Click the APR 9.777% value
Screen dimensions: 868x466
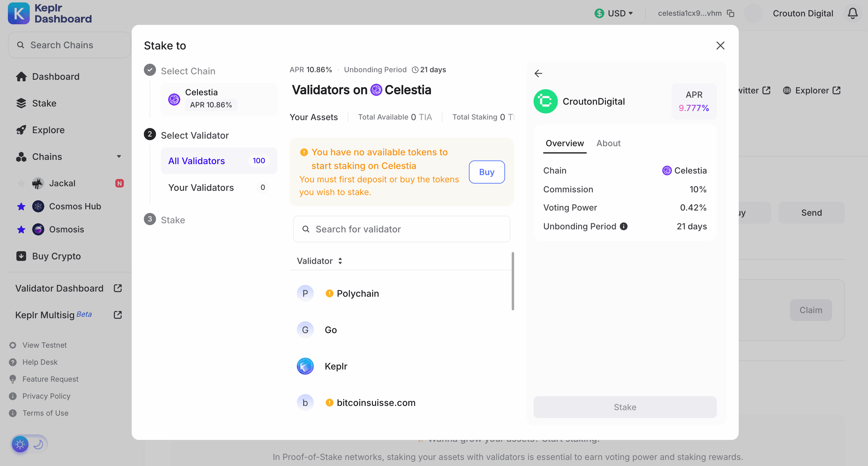coord(693,108)
